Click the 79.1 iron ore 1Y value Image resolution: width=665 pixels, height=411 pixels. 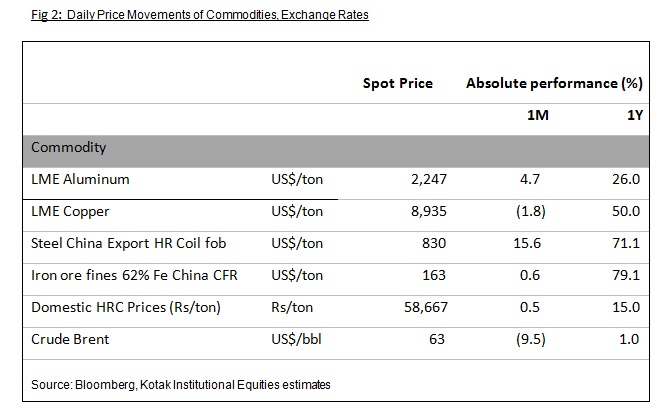point(626,275)
